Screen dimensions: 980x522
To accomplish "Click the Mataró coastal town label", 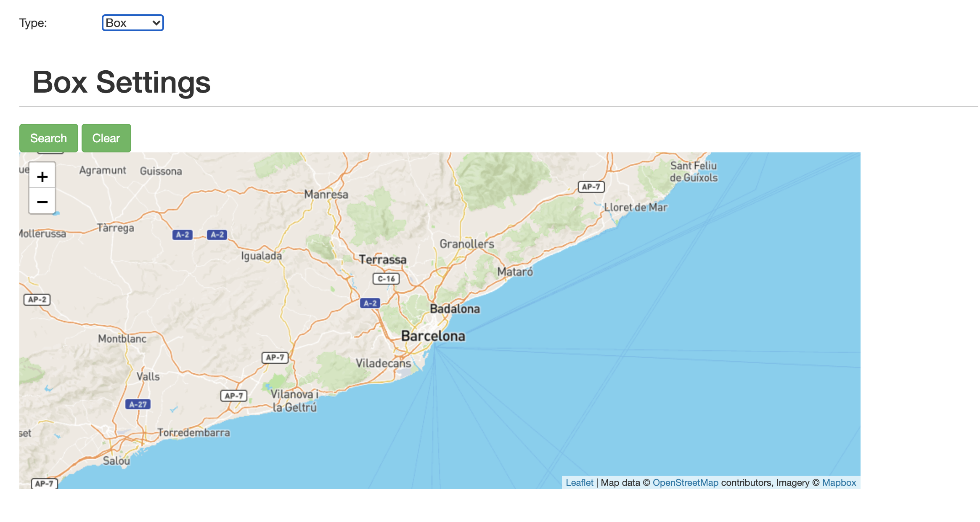I will pyautogui.click(x=515, y=272).
